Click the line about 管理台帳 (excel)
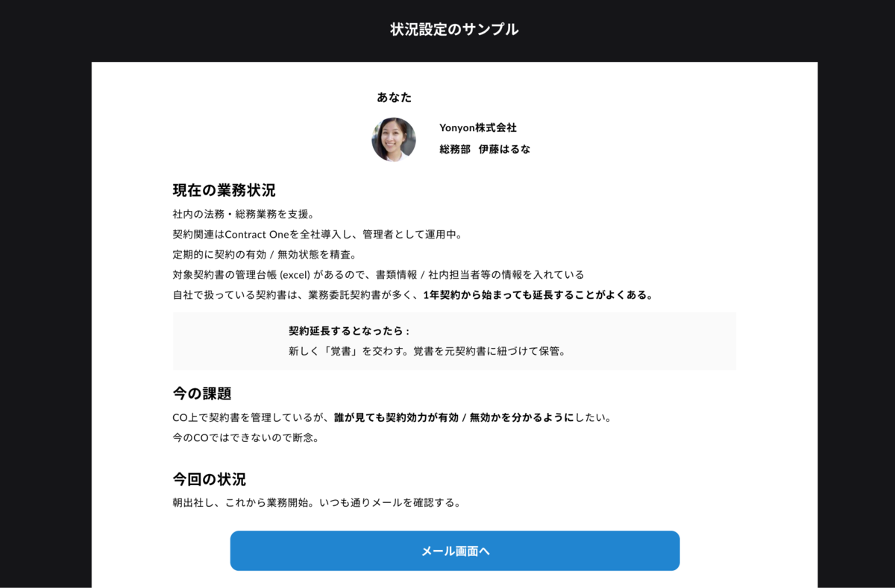895x588 pixels. tap(378, 274)
